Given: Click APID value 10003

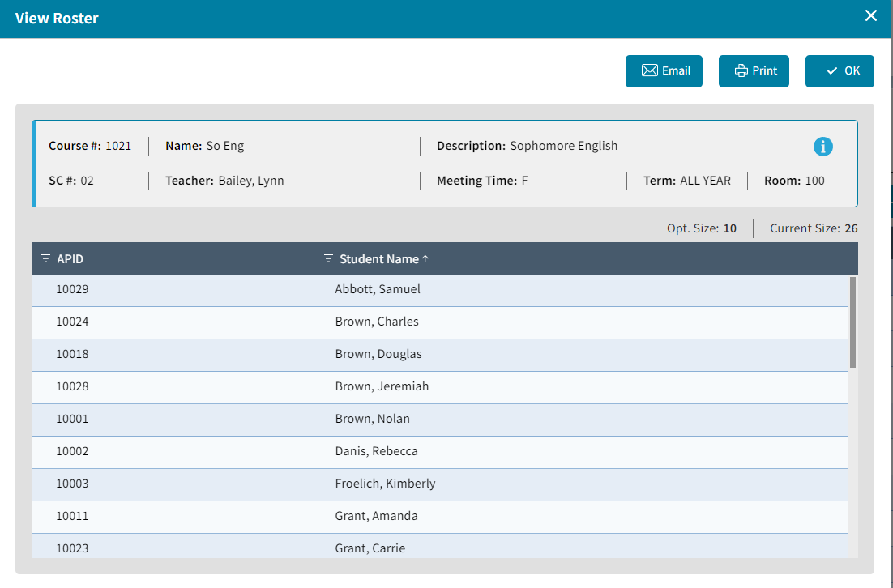Looking at the screenshot, I should (72, 484).
